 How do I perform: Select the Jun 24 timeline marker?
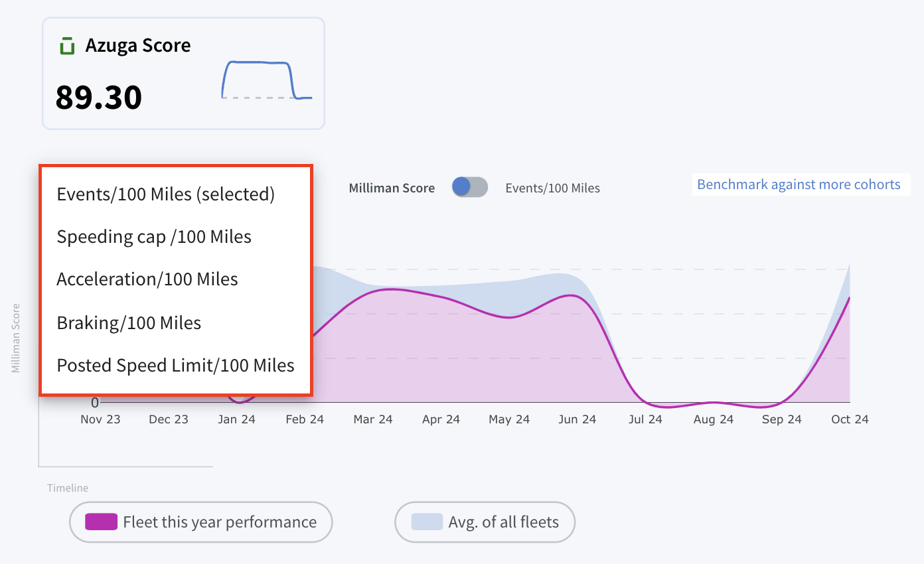point(577,419)
